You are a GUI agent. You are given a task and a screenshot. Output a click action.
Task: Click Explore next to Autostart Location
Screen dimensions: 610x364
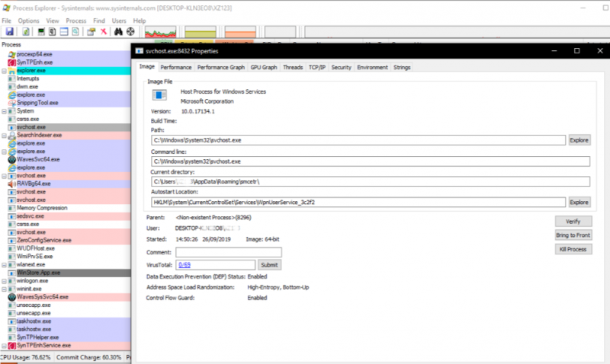coord(579,203)
